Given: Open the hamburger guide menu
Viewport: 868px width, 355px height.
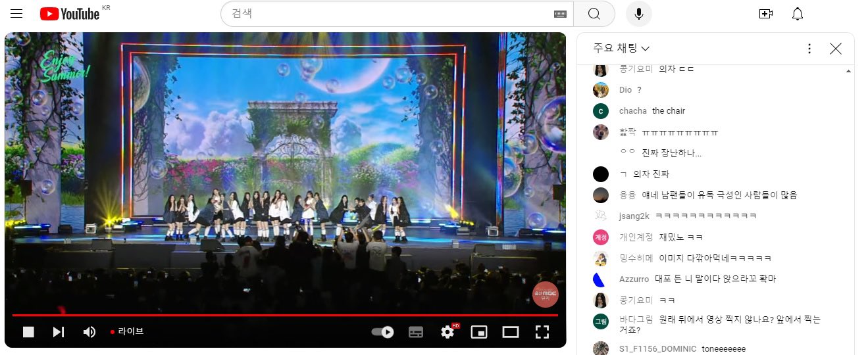Looking at the screenshot, I should (x=16, y=14).
